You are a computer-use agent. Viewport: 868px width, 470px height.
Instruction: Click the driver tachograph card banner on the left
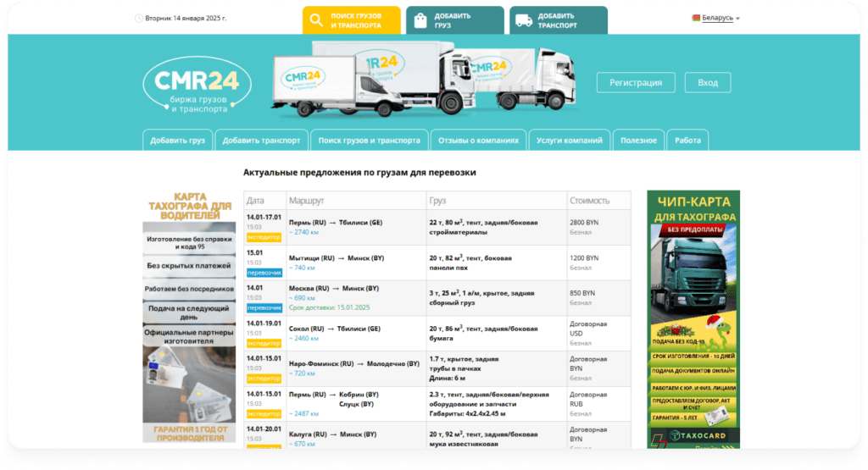coord(188,313)
